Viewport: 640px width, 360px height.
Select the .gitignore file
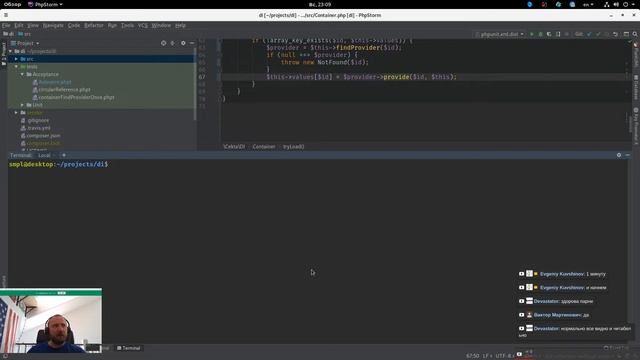pos(38,120)
